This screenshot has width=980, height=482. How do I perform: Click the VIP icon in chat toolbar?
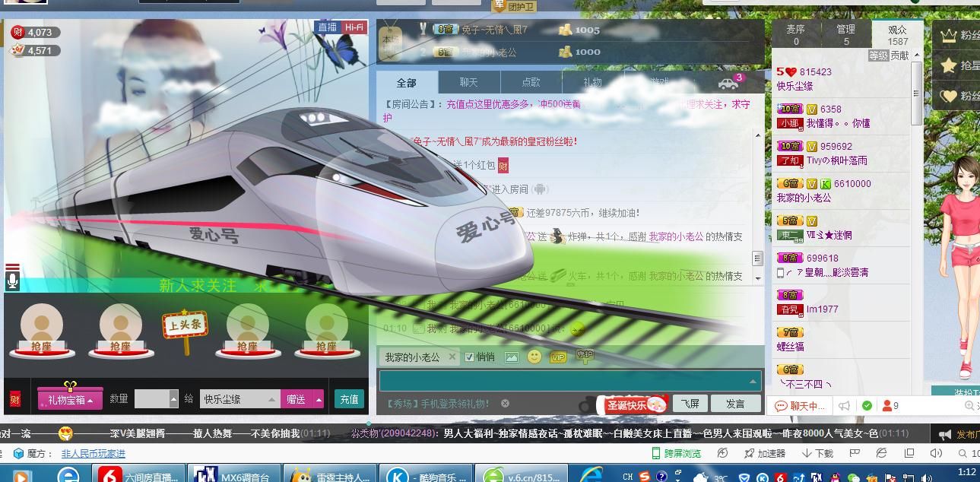coord(558,357)
